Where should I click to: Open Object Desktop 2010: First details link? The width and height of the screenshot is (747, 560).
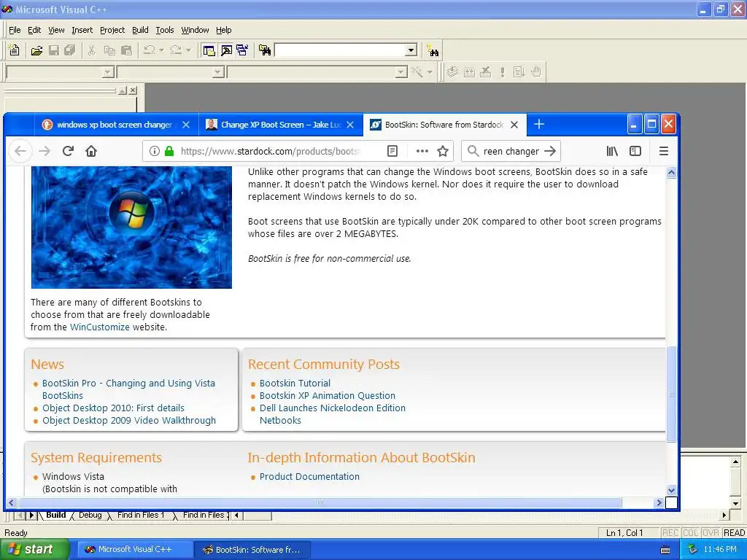pyautogui.click(x=113, y=408)
